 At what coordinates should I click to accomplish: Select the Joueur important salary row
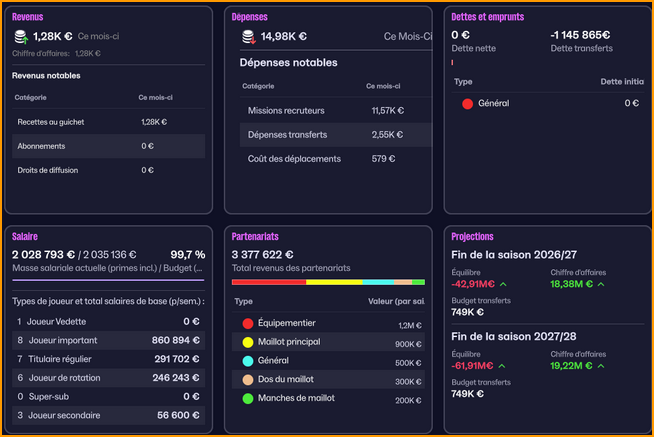[x=108, y=340]
